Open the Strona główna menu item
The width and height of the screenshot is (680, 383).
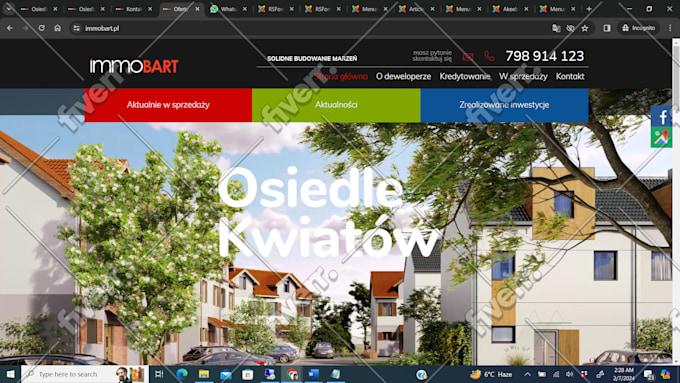[341, 77]
